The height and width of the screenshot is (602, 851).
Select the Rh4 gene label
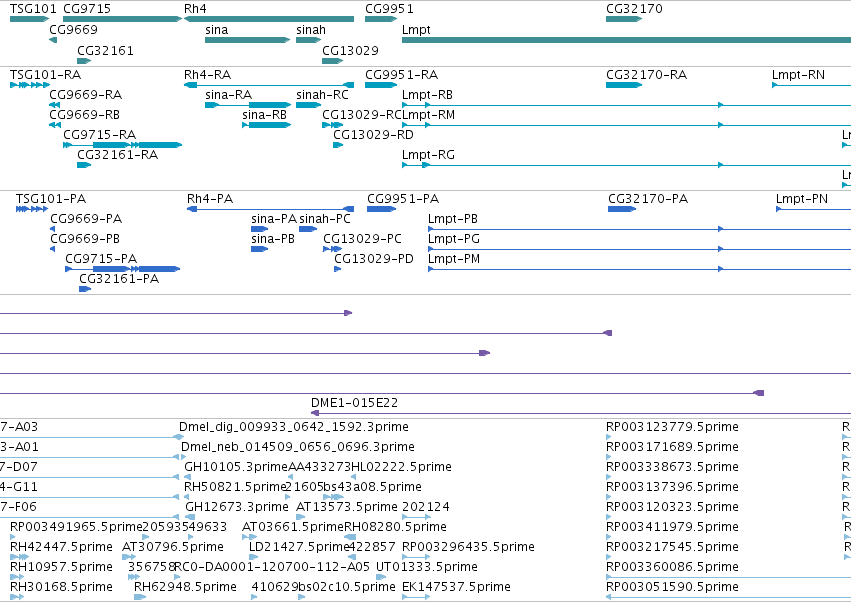pyautogui.click(x=195, y=9)
